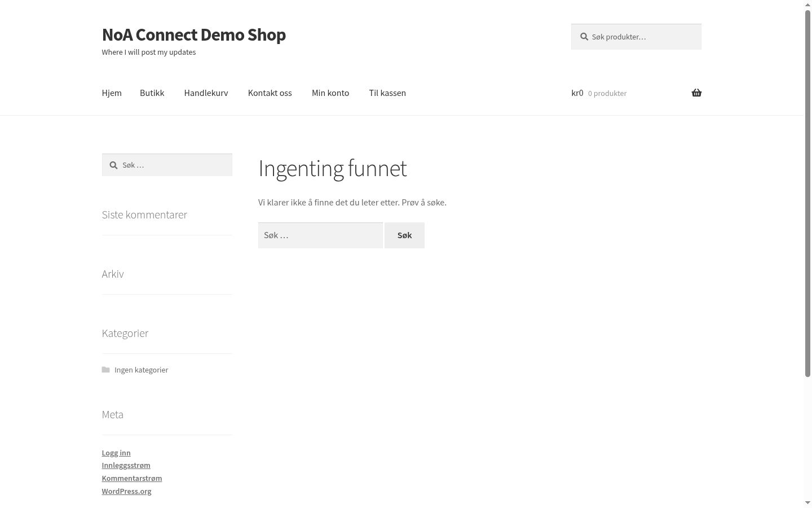Screen dimensions: 812x508
Task: Go to the Butikk page
Action: (x=152, y=93)
